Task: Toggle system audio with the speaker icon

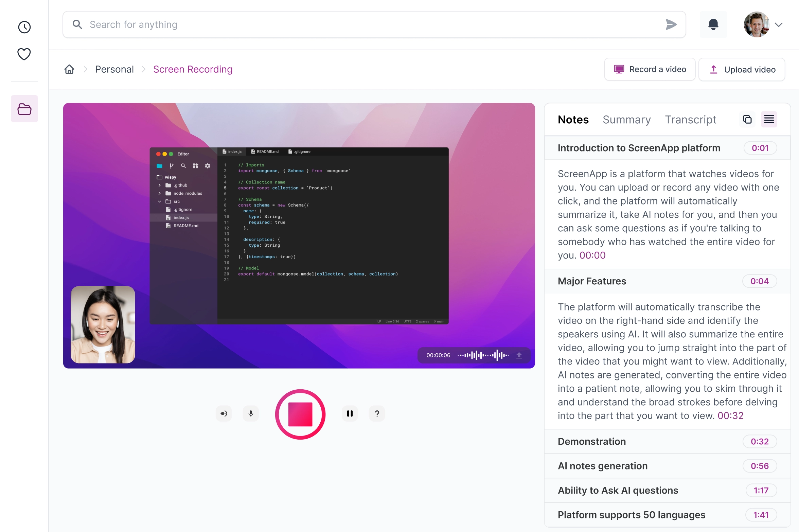Action: (224, 413)
